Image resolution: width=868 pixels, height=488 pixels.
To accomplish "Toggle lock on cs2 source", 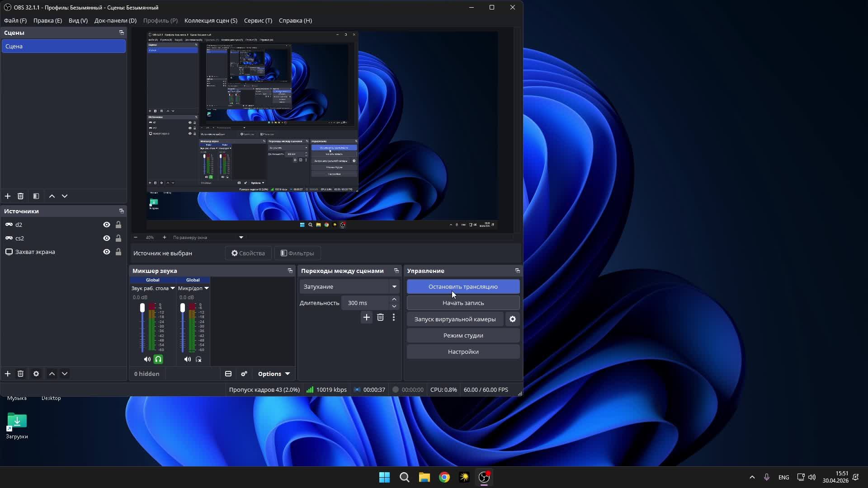I will point(118,238).
